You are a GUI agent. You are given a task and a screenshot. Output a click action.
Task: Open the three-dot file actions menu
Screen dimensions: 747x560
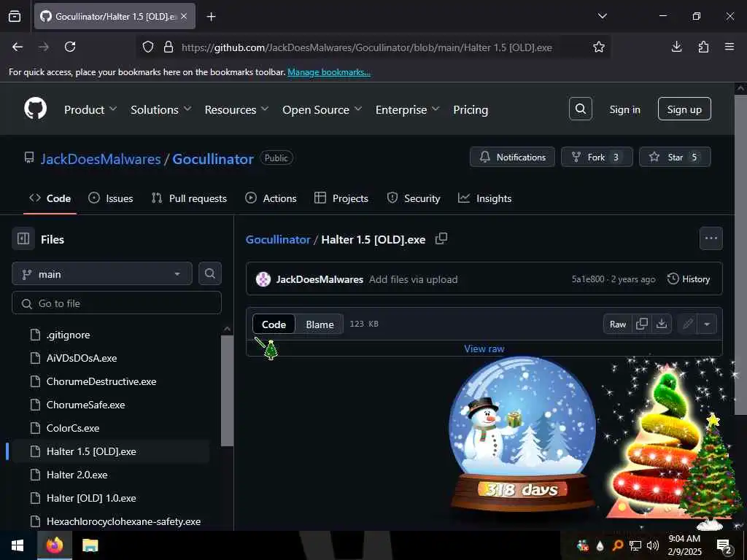point(711,238)
